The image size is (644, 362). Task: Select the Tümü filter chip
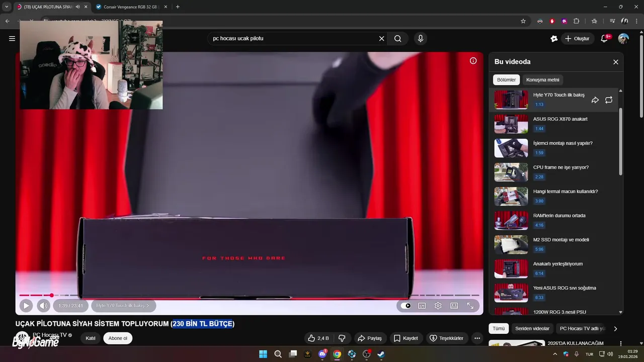click(499, 329)
